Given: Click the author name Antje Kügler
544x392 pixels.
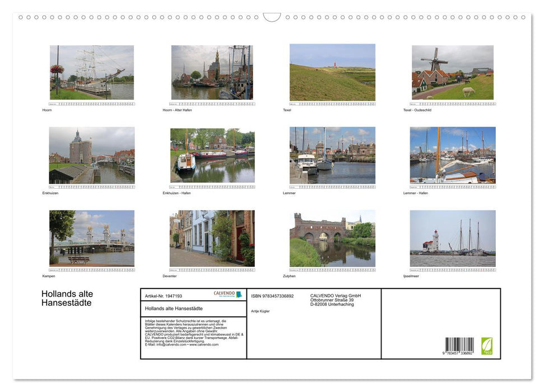Looking at the screenshot, I should 259,311.
